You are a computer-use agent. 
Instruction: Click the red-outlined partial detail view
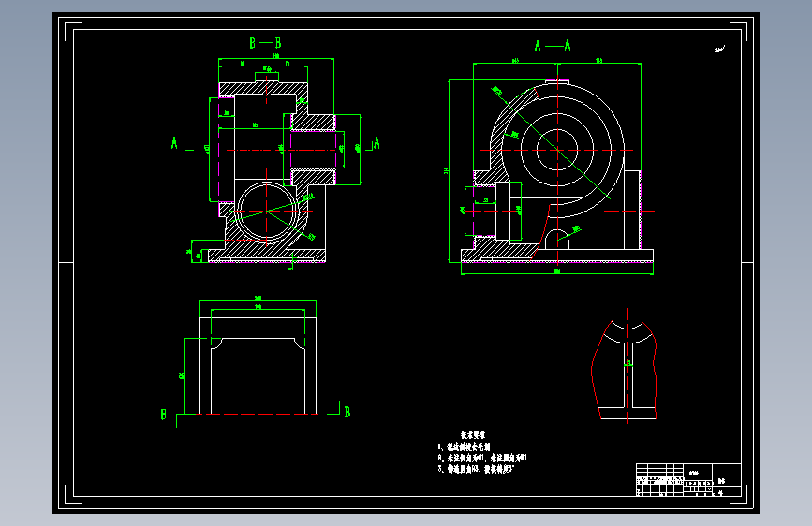tap(624, 367)
